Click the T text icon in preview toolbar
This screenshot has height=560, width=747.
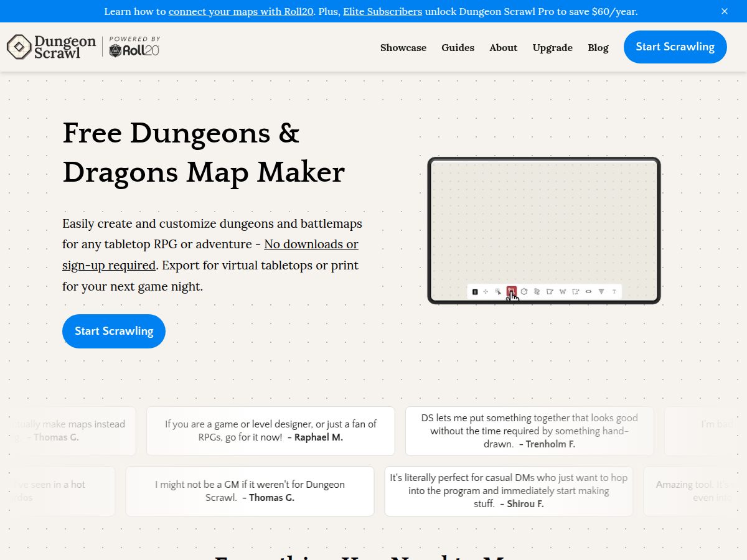click(614, 291)
